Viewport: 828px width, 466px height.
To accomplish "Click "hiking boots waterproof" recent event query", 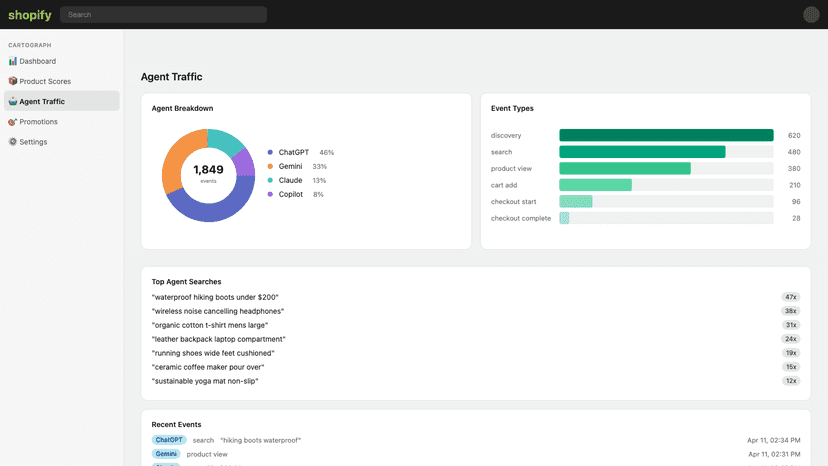I will pos(260,440).
